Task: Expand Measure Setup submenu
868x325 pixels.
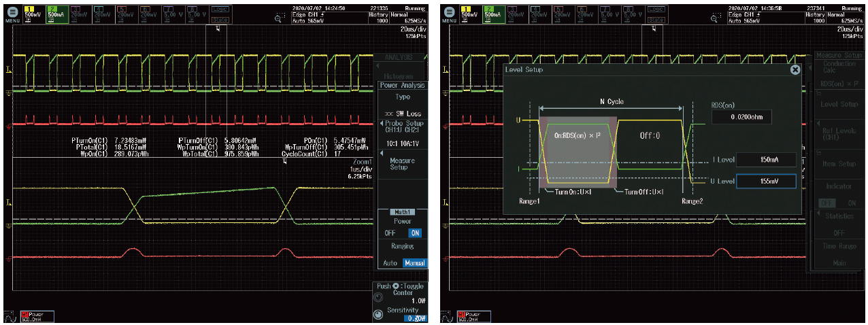Action: pyautogui.click(x=403, y=163)
